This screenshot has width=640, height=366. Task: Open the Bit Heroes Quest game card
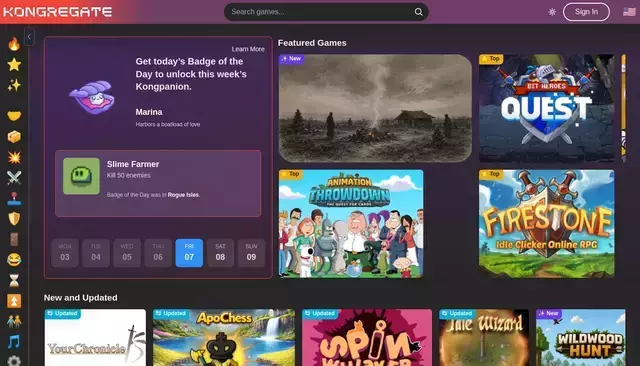[547, 108]
